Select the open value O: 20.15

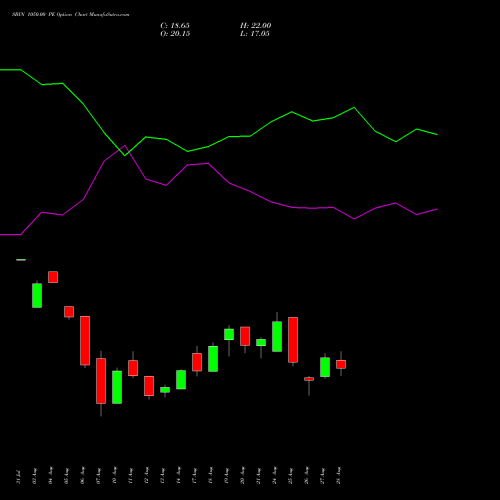point(175,34)
